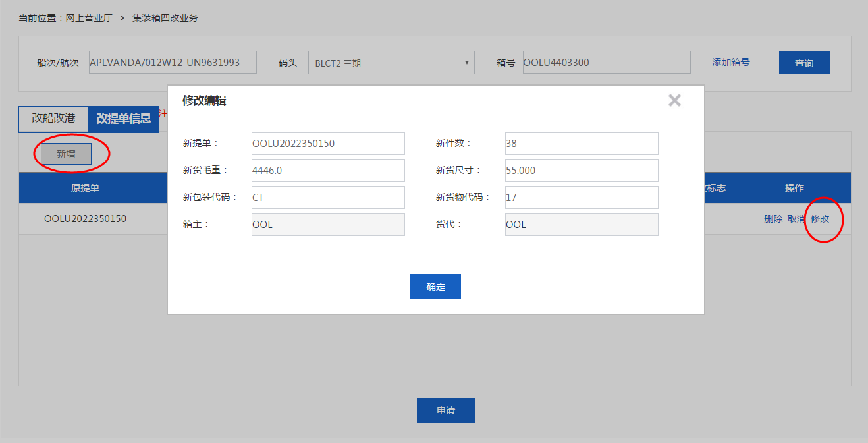
Task: Click the 新货物代码 input field
Action: click(x=582, y=197)
